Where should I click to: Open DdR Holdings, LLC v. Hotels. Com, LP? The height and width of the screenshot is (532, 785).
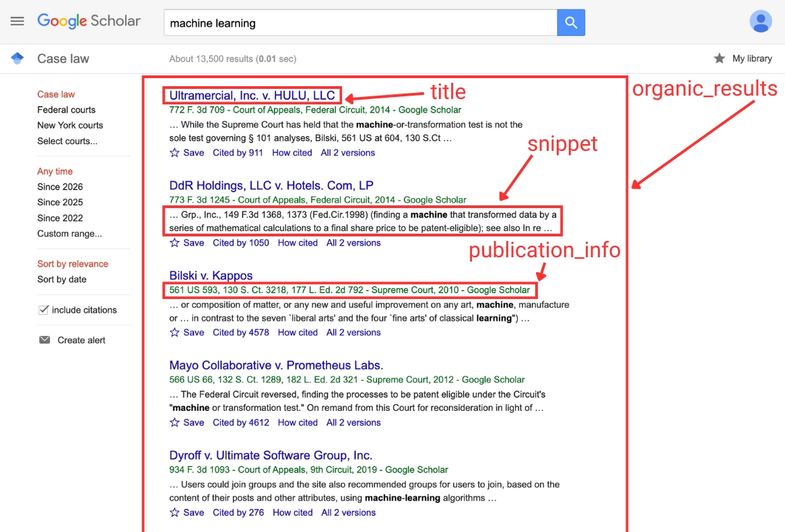click(271, 185)
